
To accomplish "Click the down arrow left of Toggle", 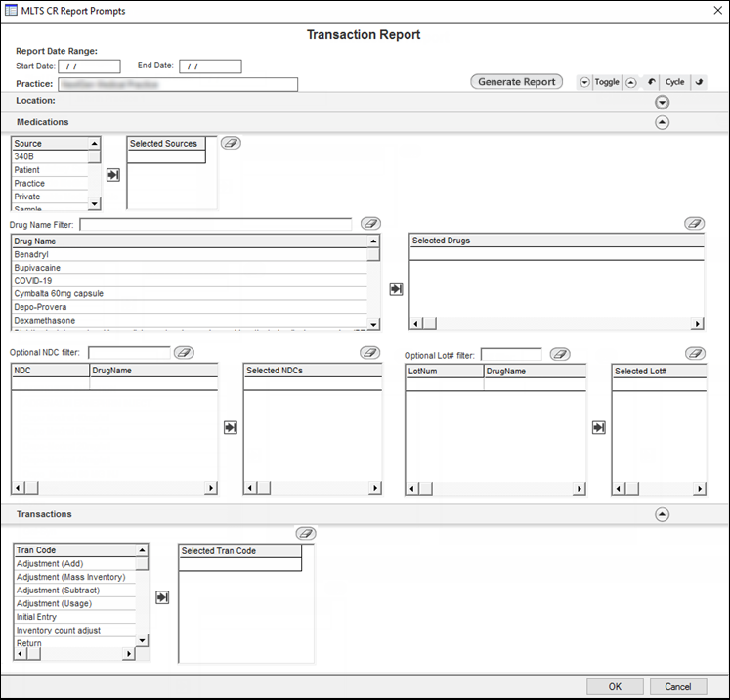I will [x=584, y=82].
